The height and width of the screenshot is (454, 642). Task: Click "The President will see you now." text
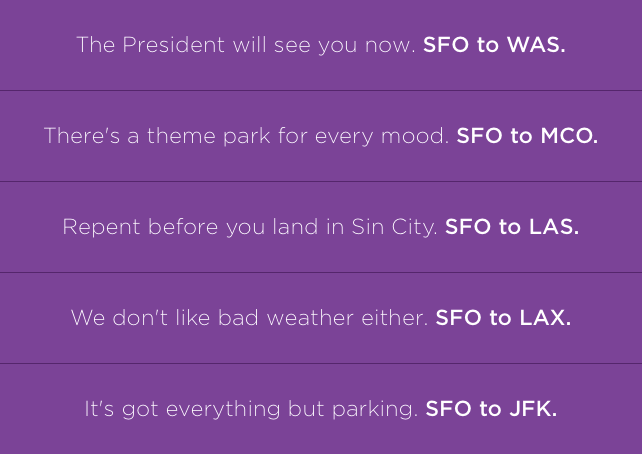coord(246,45)
